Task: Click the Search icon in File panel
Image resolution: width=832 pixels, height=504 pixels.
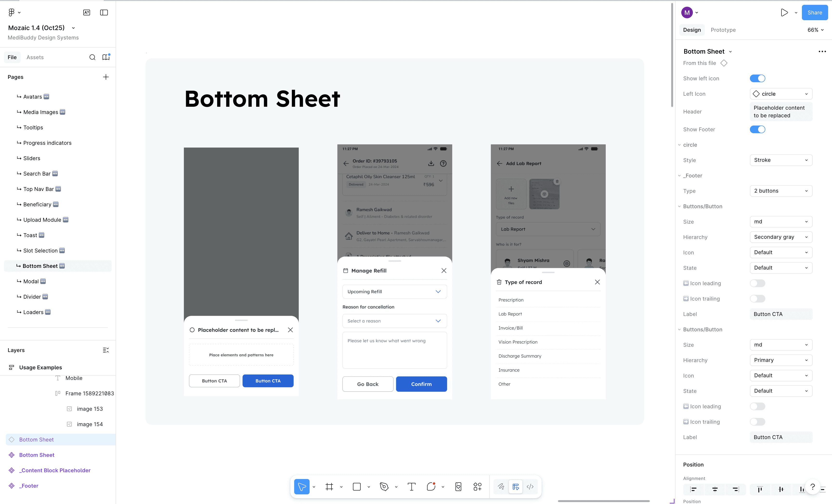Action: pyautogui.click(x=92, y=57)
